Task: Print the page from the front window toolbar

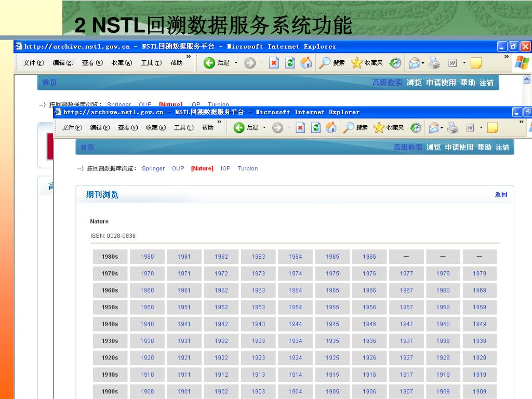Action: coord(453,128)
